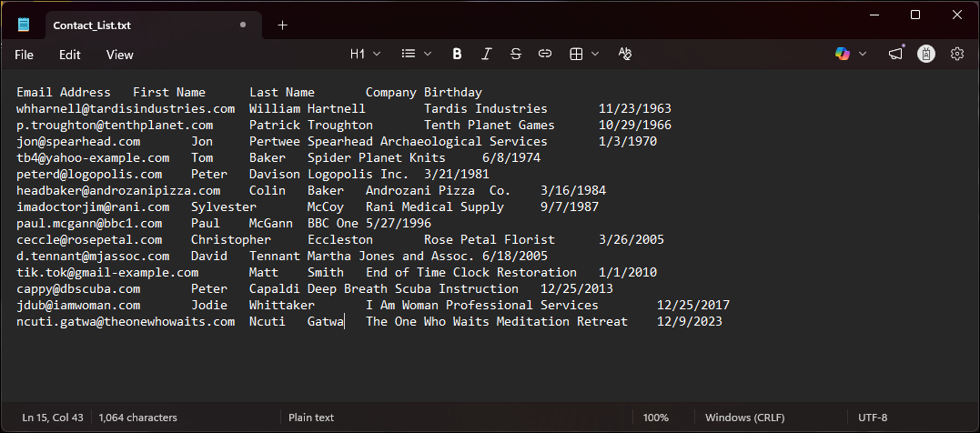The height and width of the screenshot is (433, 980).
Task: Click the 'Email Address' header text
Action: pos(64,93)
